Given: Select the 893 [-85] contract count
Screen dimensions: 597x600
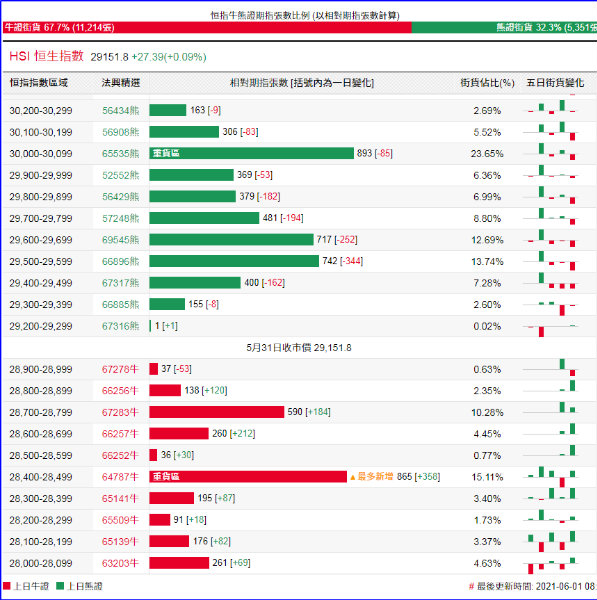Looking at the screenshot, I should coord(375,153).
